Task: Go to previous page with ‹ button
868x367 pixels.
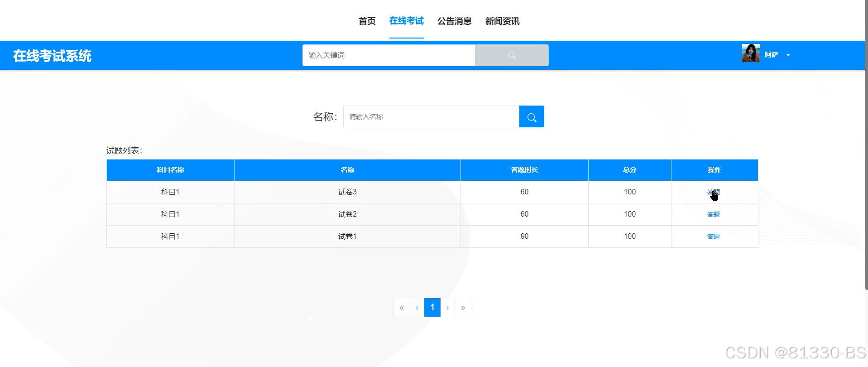Action: pos(417,308)
